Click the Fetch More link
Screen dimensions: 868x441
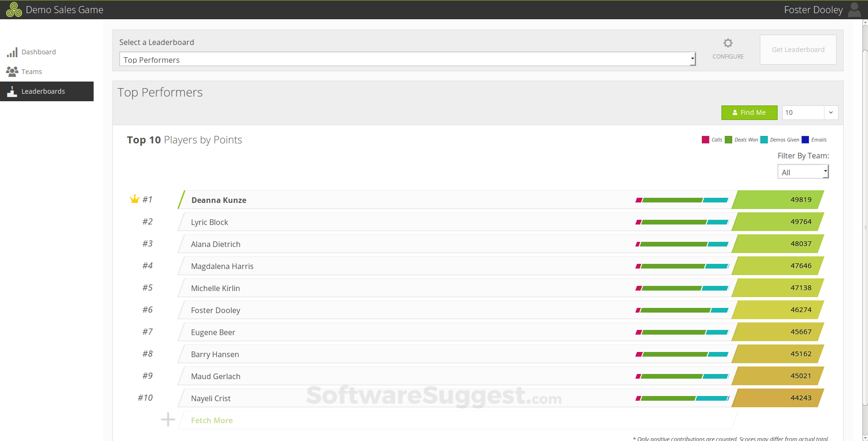[212, 420]
